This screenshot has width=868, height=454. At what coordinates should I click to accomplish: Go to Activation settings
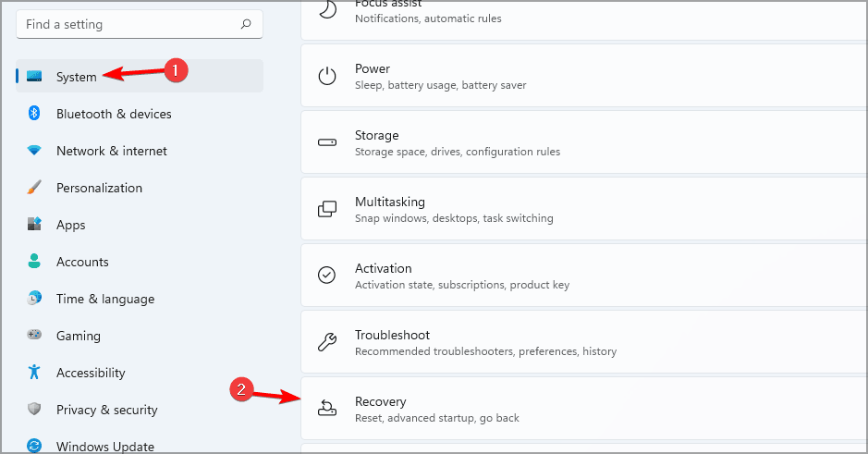pyautogui.click(x=582, y=276)
